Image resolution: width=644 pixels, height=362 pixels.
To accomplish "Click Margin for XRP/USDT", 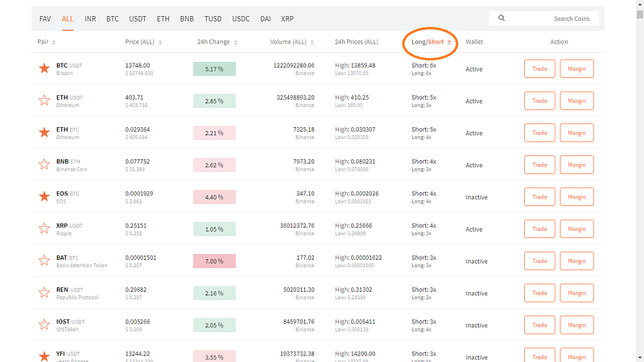I will coord(576,228).
